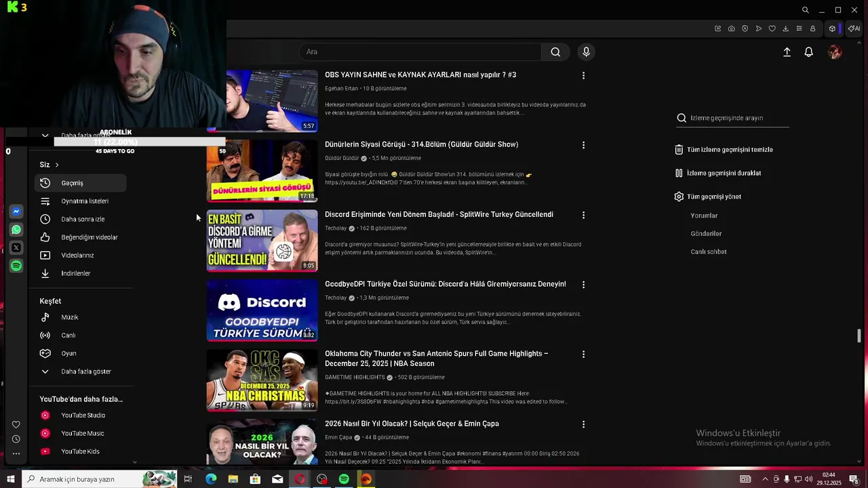Show hidden system tray icons arrow
This screenshot has height=488, width=868.
click(765, 479)
